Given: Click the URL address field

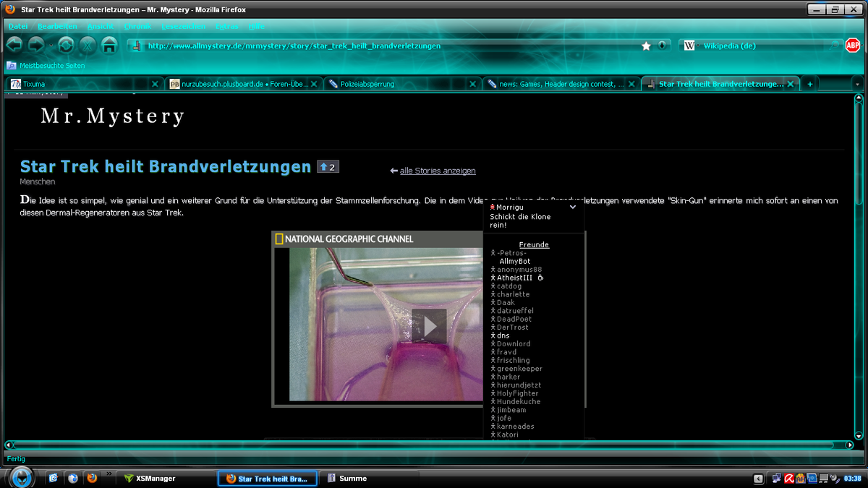Looking at the screenshot, I should 398,46.
